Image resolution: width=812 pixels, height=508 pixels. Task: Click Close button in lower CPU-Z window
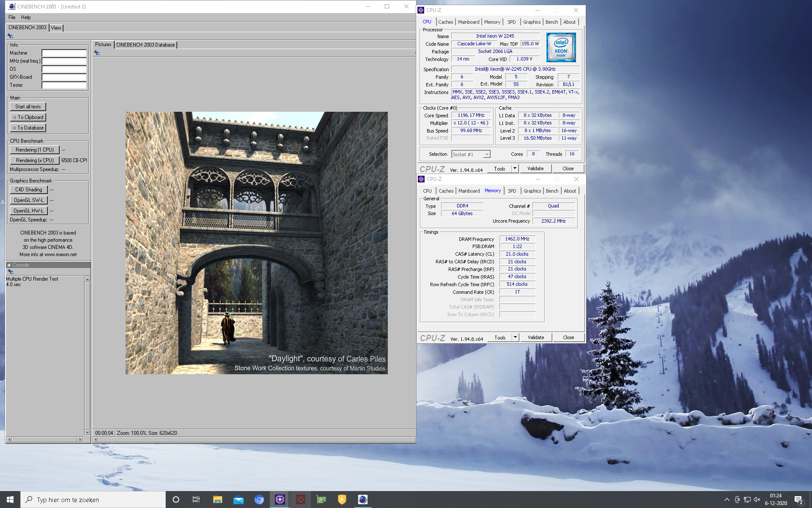point(568,337)
